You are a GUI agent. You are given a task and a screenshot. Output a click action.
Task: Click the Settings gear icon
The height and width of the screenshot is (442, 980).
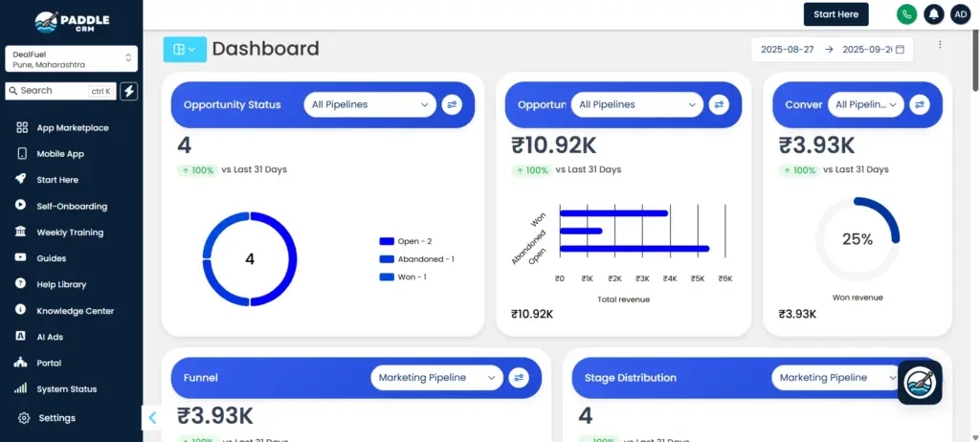coord(24,418)
